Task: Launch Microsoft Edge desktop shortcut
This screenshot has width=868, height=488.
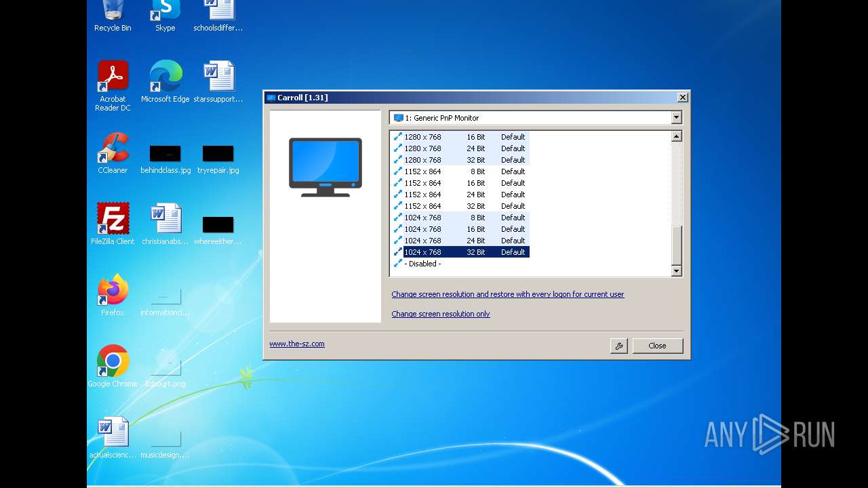Action: click(165, 81)
